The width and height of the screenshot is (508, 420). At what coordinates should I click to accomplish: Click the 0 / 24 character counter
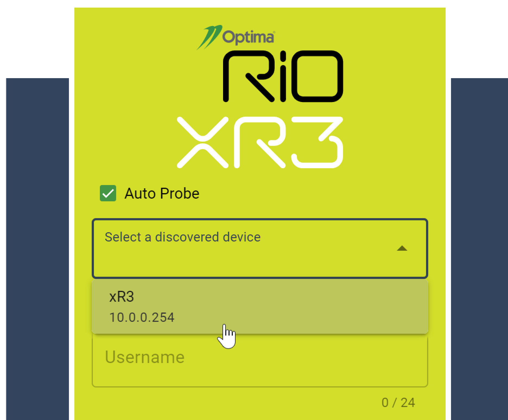click(398, 403)
